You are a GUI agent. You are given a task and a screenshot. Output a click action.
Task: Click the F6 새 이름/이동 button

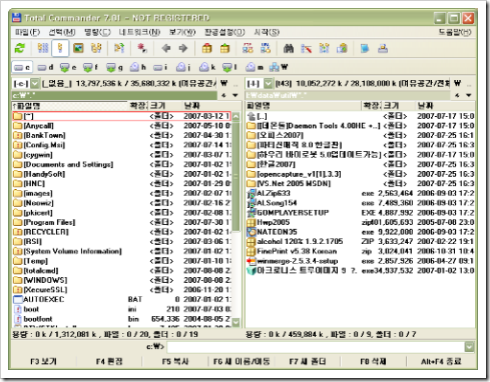[241, 361]
